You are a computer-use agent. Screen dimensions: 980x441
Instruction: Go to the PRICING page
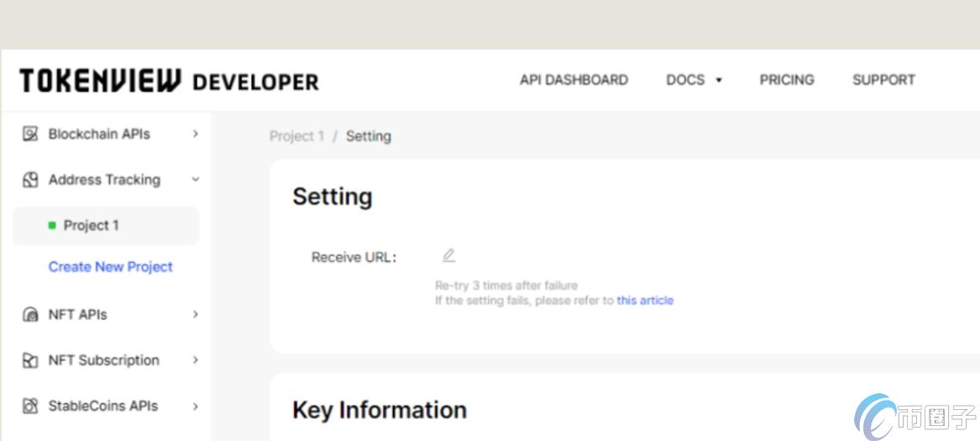(787, 80)
